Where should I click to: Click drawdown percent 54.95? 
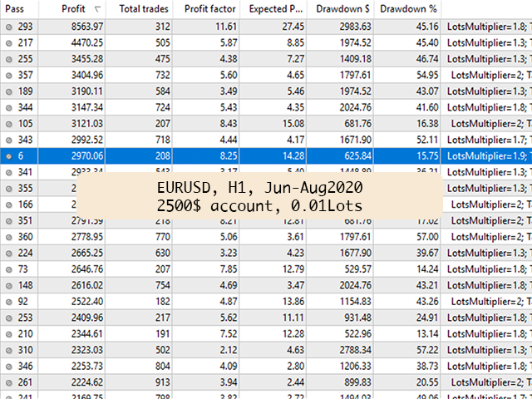click(x=427, y=75)
